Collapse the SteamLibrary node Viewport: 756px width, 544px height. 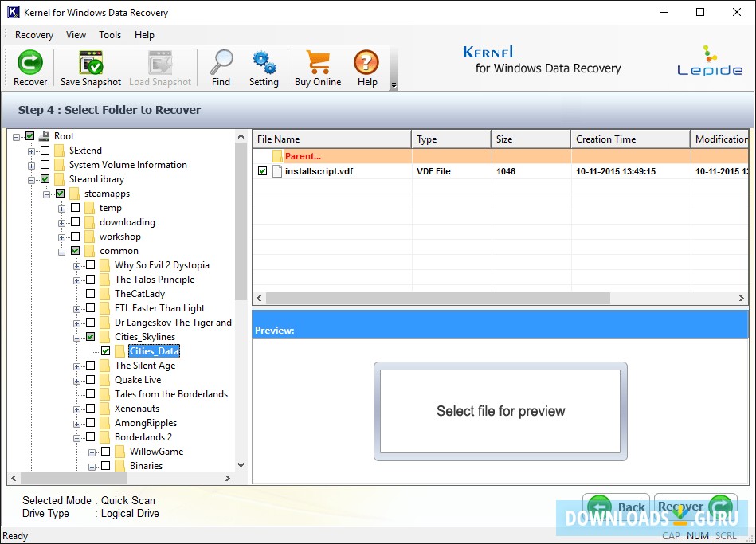[x=31, y=180]
